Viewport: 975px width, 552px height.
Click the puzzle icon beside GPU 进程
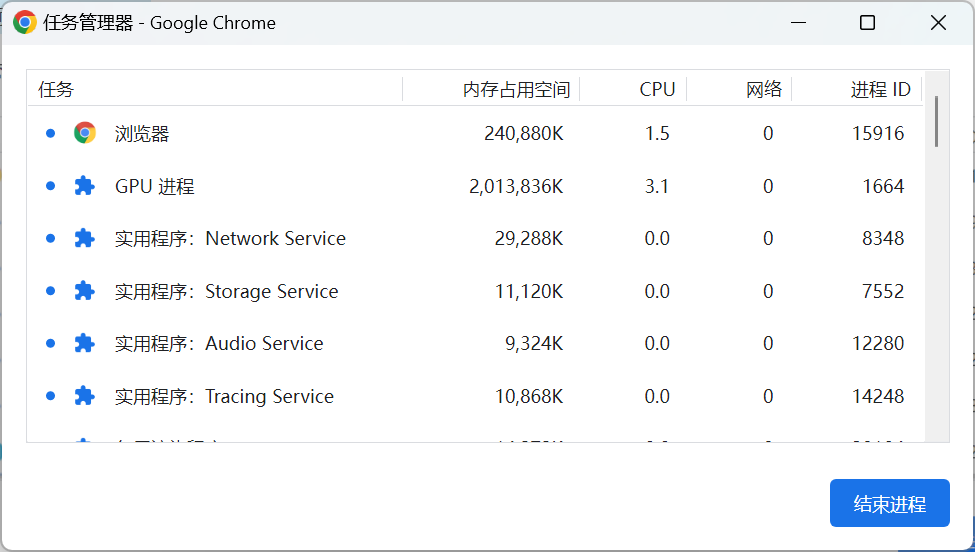[85, 186]
